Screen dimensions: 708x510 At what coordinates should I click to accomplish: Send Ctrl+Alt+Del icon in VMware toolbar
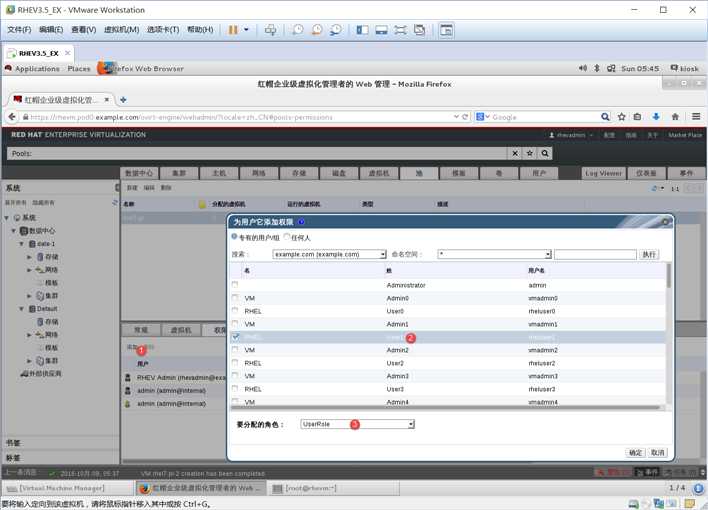[x=270, y=30]
